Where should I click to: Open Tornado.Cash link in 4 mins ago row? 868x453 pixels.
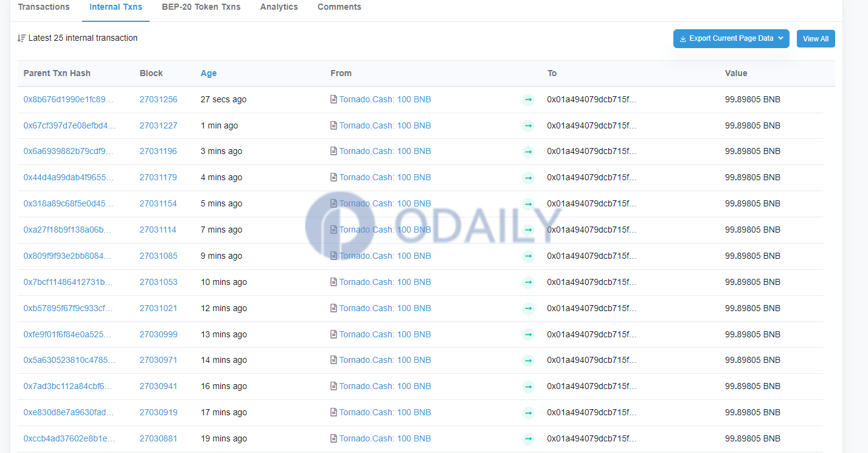[x=385, y=177]
